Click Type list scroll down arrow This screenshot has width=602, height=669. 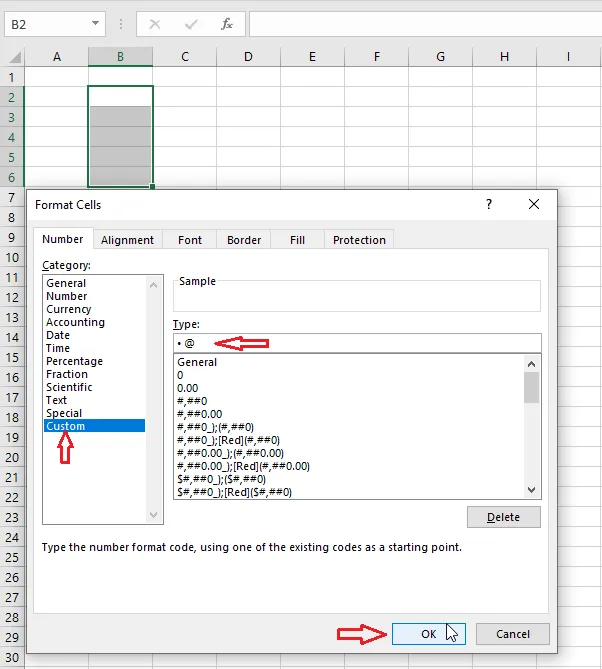531,490
